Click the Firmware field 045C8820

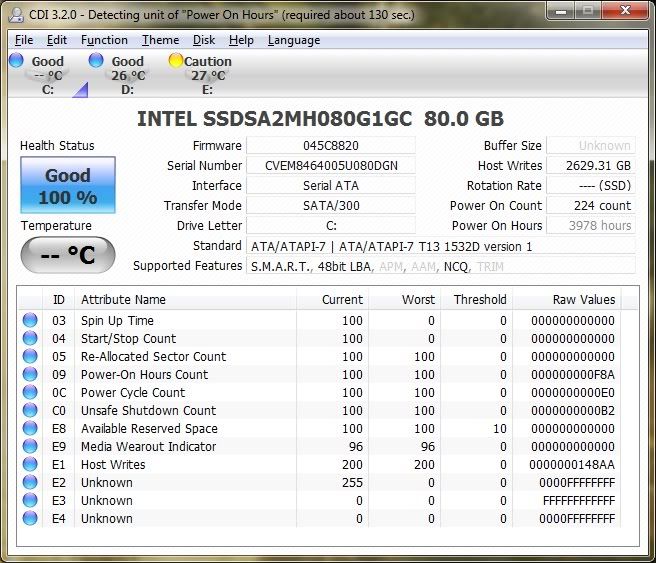click(x=331, y=146)
